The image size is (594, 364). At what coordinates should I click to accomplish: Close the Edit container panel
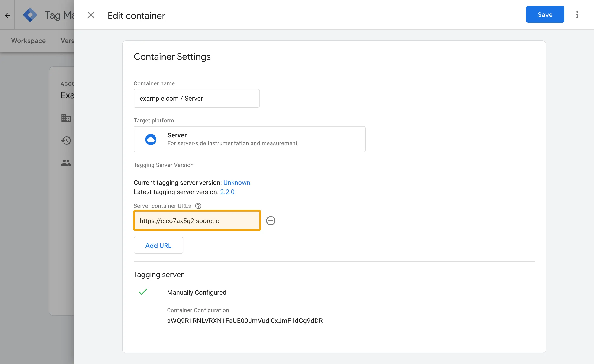coord(91,15)
